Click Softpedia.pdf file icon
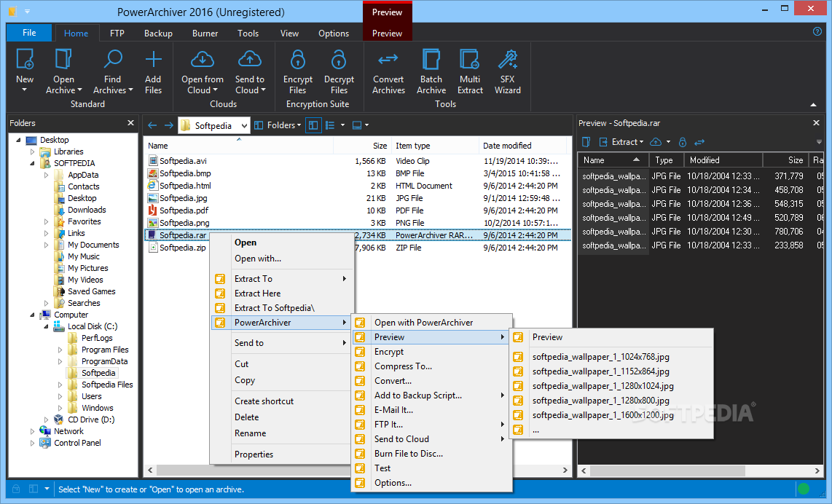The image size is (832, 504). click(x=153, y=210)
